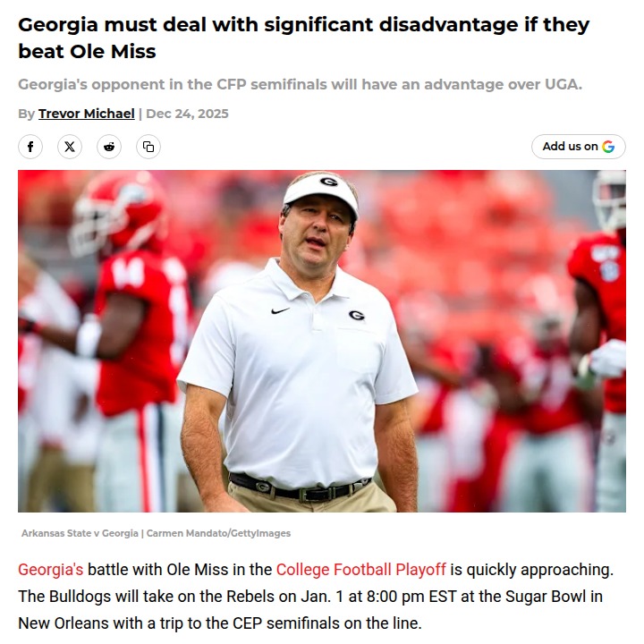Copy the article link icon

point(148,147)
